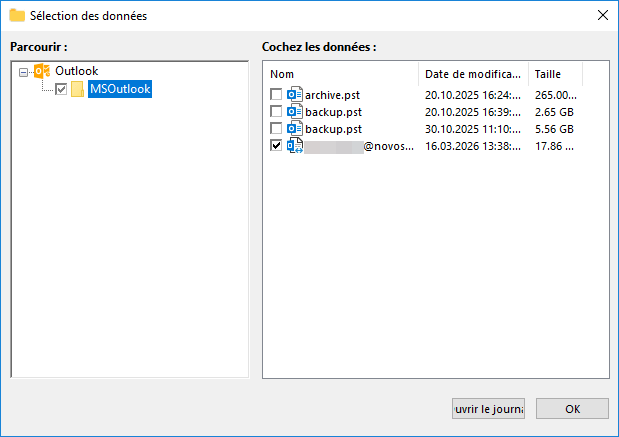
Task: Check the archive.pst checkbox
Action: [x=277, y=95]
